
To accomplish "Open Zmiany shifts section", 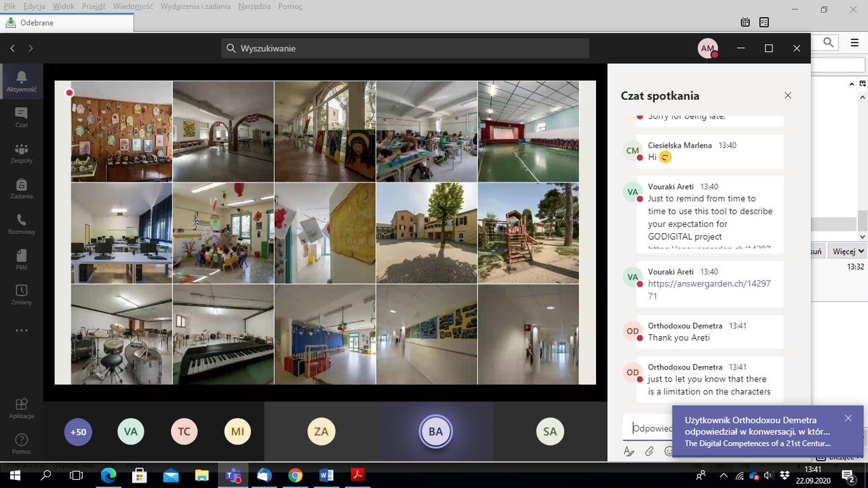I will (22, 293).
